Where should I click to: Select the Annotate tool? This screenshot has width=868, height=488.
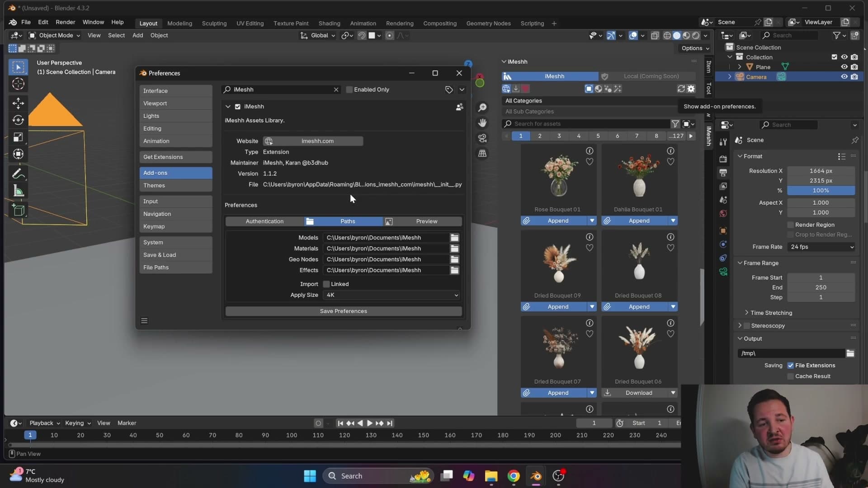(18, 174)
